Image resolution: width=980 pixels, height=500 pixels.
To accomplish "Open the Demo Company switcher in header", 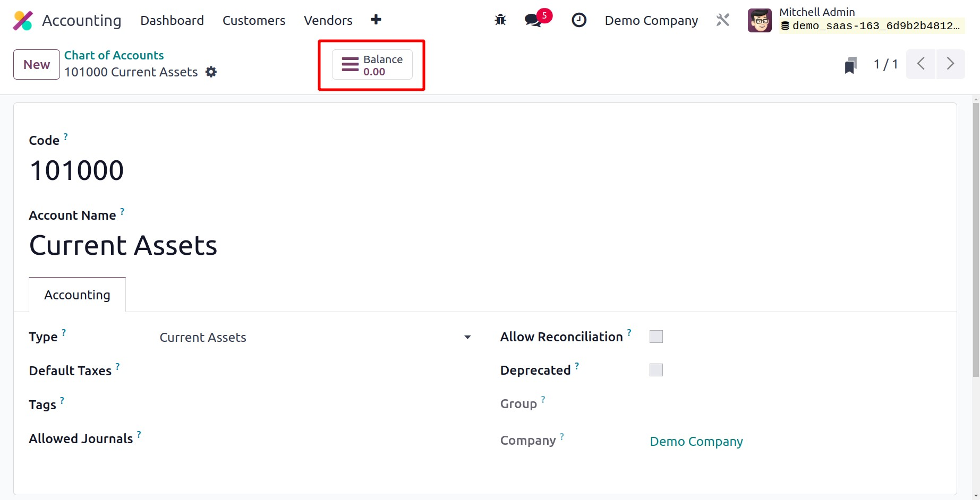I will (x=651, y=20).
